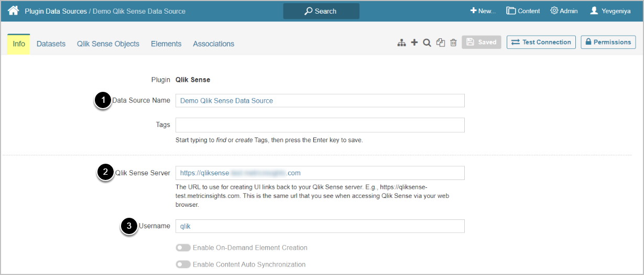Toggle Enable Content Auto Synchronization
644x275 pixels.
(183, 265)
